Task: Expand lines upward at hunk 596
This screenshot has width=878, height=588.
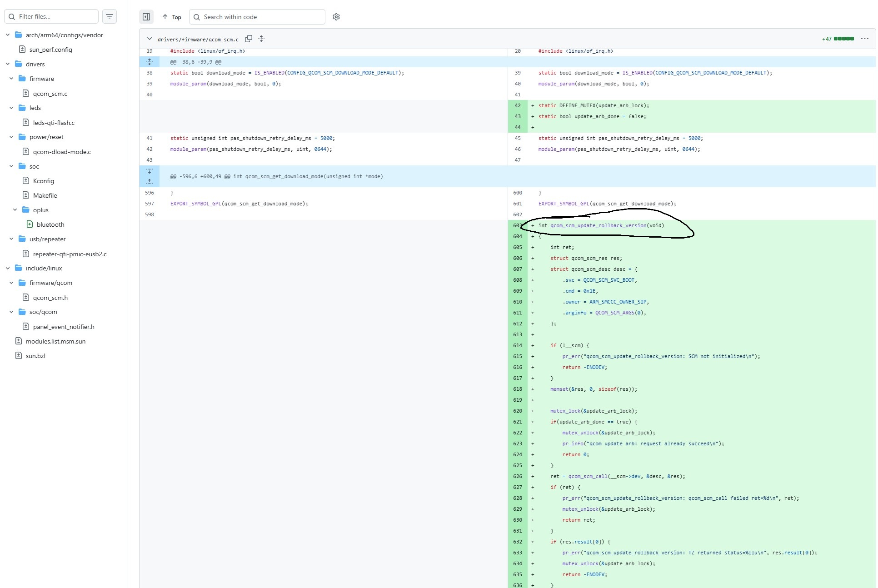Action: (x=150, y=181)
